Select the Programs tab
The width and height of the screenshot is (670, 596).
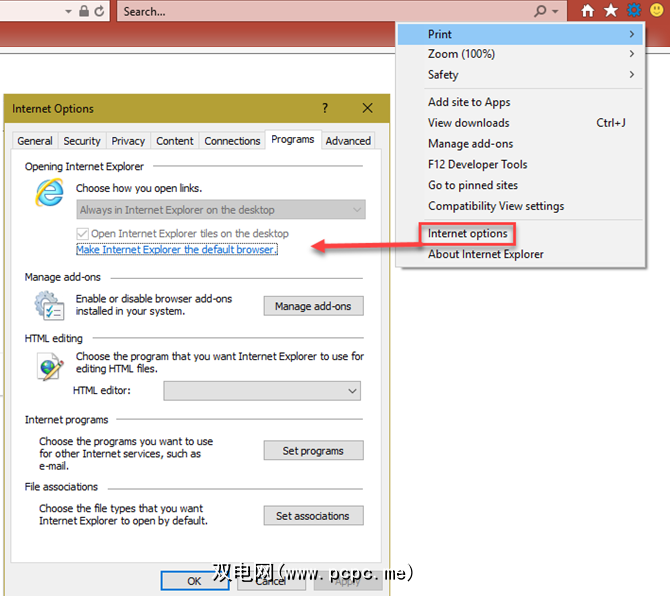point(293,140)
